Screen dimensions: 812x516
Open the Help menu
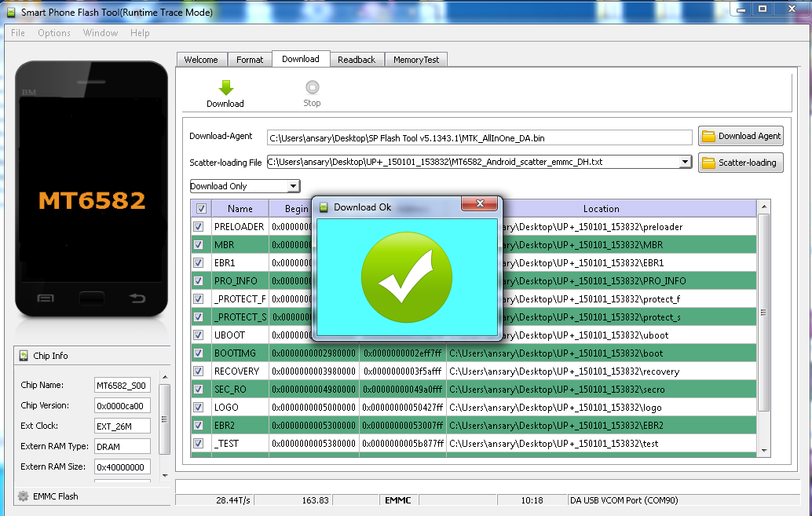140,33
